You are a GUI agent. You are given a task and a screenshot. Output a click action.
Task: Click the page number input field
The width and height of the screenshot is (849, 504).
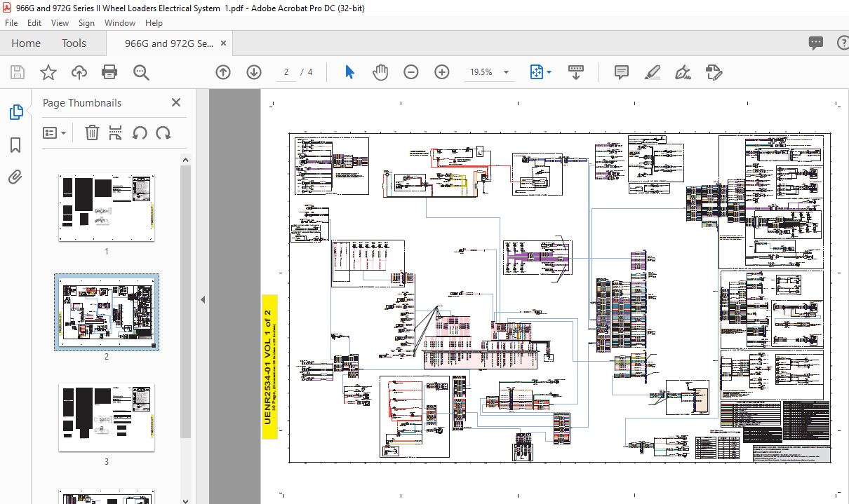[286, 72]
